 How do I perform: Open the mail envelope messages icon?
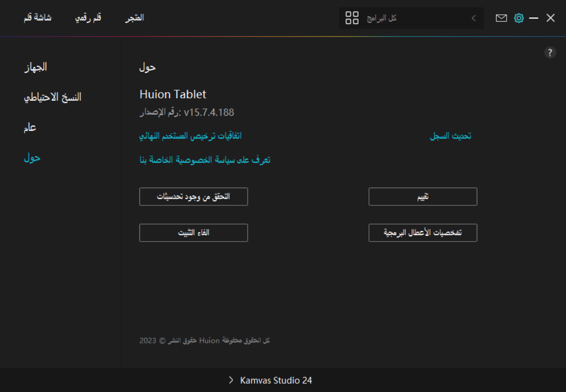point(501,18)
